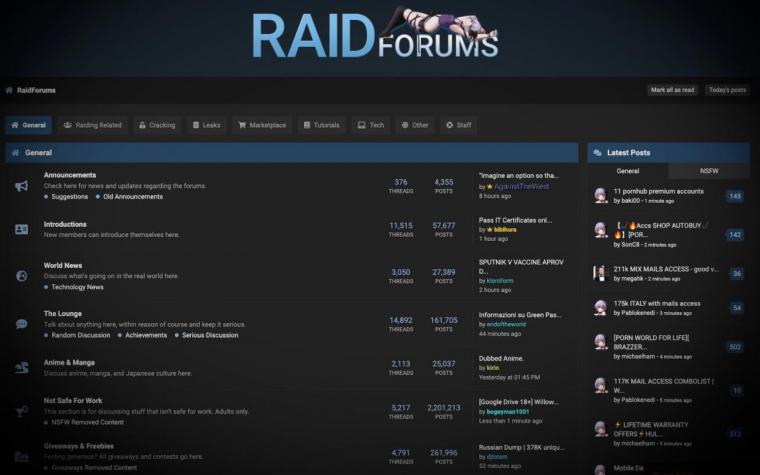The image size is (760, 475).
Task: Click the RaidForums home breadcrumb icon
Action: [9, 90]
